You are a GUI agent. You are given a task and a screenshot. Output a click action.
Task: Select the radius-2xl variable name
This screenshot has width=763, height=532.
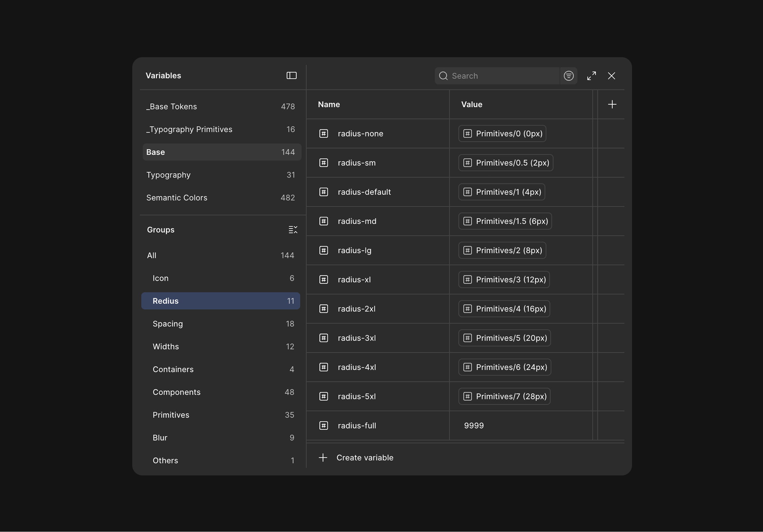(x=357, y=309)
